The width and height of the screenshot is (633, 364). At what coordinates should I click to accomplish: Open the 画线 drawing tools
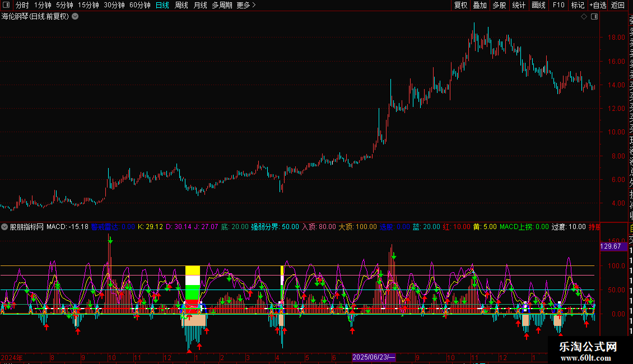tap(538, 5)
